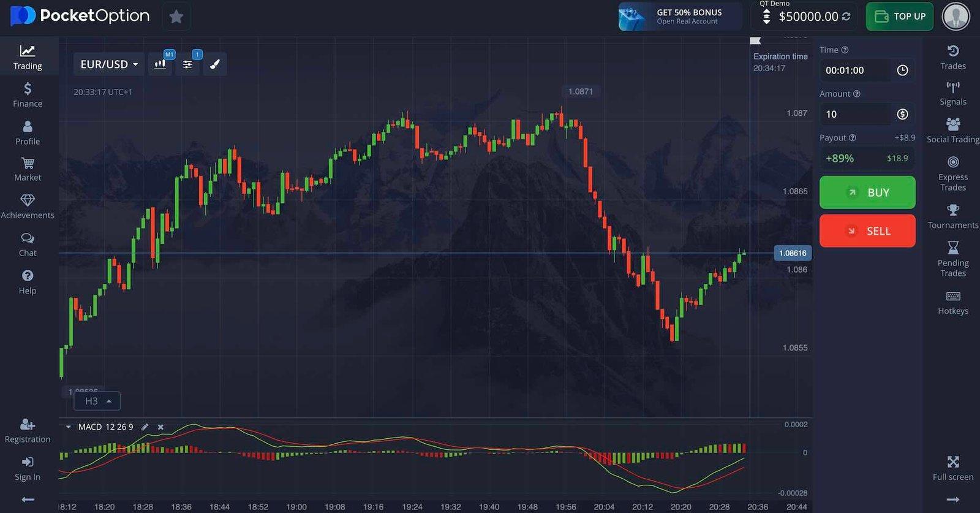Show Payout help tooltip icon
This screenshot has height=513, width=980.
(x=853, y=138)
